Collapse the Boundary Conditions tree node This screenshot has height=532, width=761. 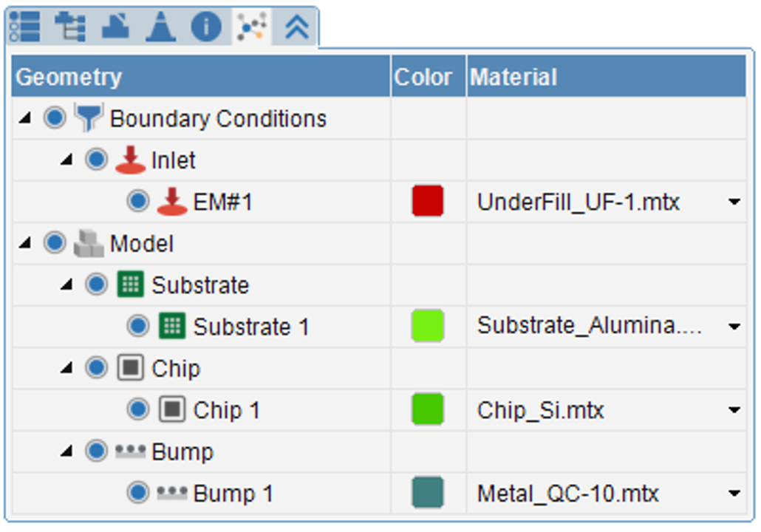pos(25,118)
